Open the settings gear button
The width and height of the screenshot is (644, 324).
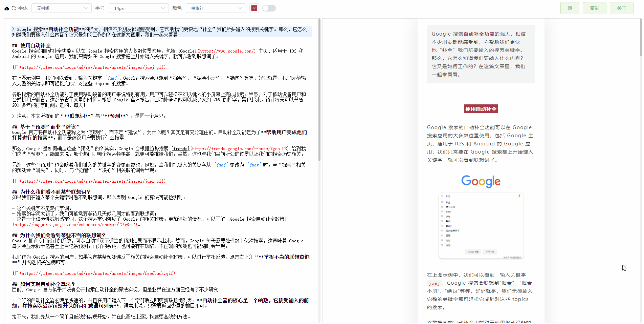[x=570, y=8]
